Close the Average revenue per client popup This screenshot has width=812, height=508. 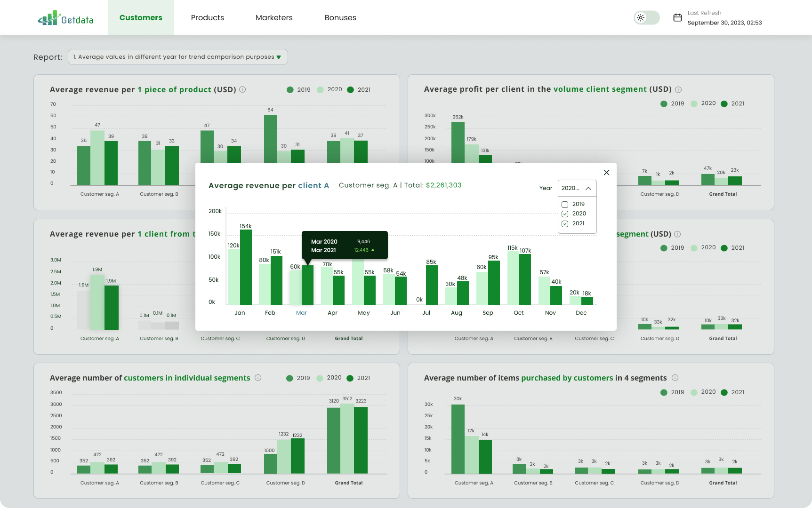click(x=606, y=173)
